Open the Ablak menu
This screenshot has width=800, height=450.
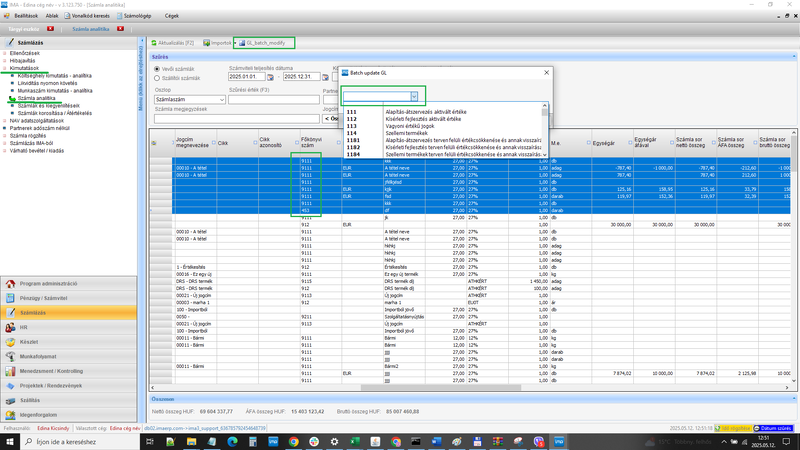pyautogui.click(x=52, y=16)
